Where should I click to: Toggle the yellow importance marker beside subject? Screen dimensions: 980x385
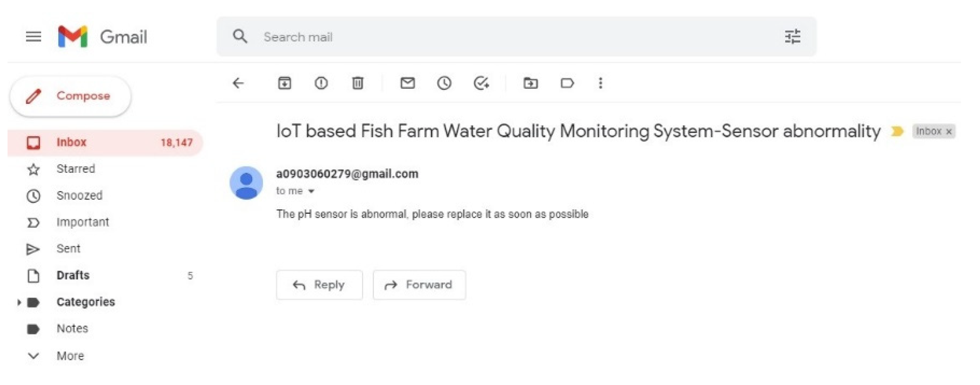[x=897, y=131]
